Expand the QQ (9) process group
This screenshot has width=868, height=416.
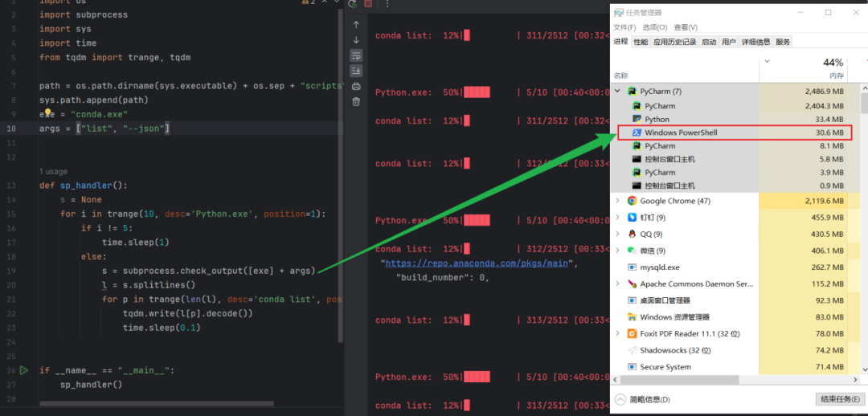618,234
